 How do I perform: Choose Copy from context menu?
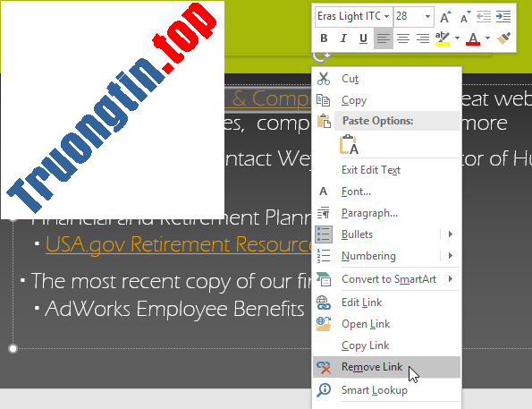354,100
